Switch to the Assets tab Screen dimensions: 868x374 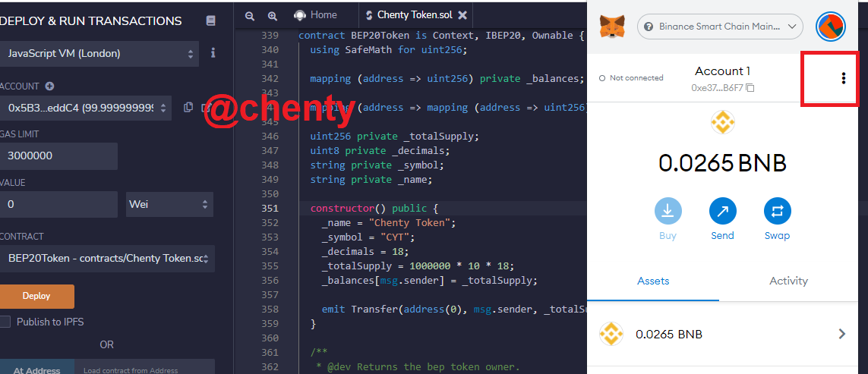pyautogui.click(x=653, y=281)
